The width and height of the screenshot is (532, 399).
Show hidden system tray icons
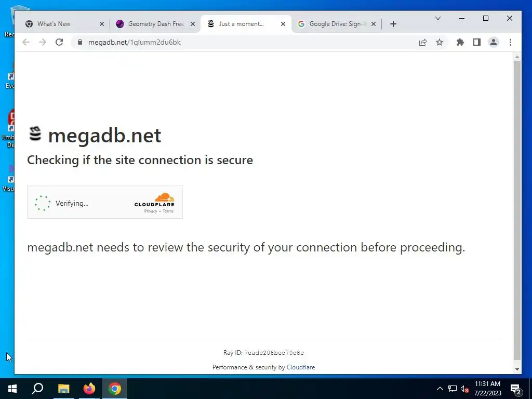(x=440, y=389)
